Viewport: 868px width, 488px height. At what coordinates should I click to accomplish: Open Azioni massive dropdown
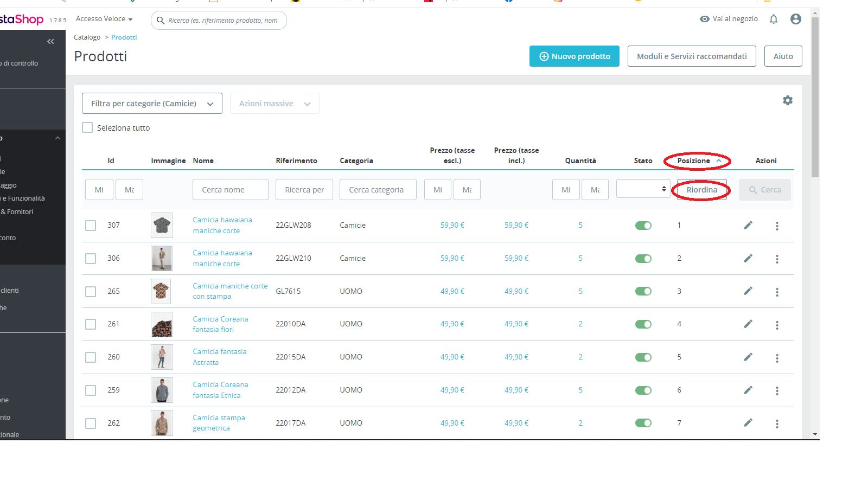[x=275, y=104]
